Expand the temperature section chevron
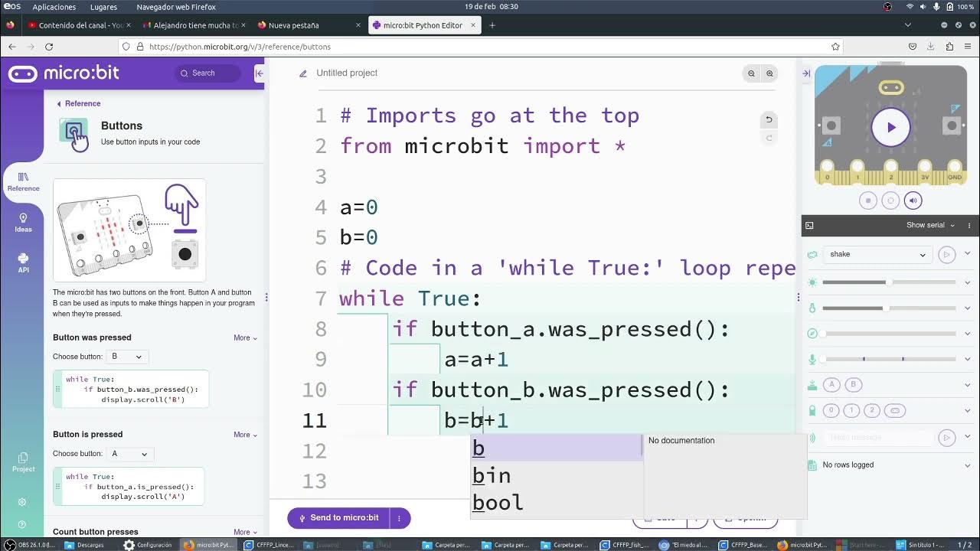This screenshot has height=551, width=980. (x=968, y=308)
